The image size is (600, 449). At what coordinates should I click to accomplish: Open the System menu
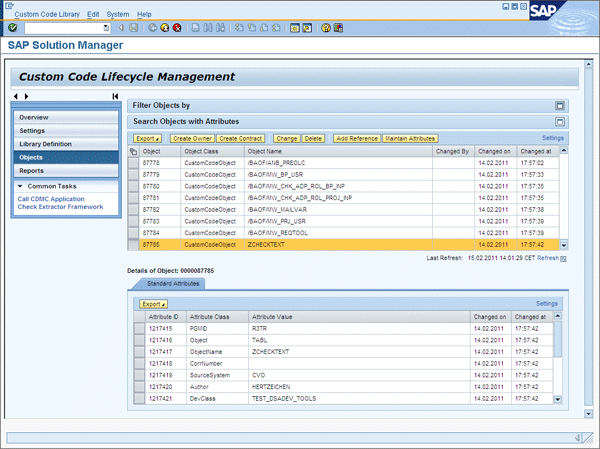(118, 14)
